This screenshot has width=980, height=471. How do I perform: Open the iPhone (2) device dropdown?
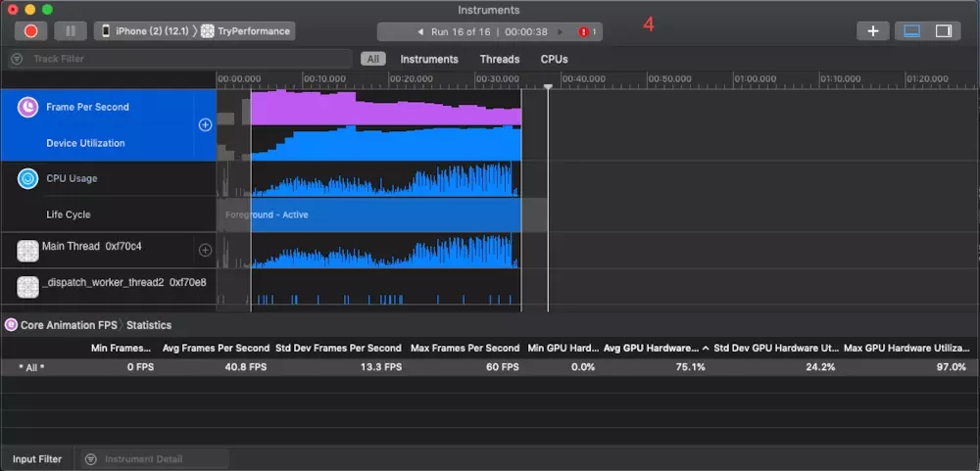point(145,31)
